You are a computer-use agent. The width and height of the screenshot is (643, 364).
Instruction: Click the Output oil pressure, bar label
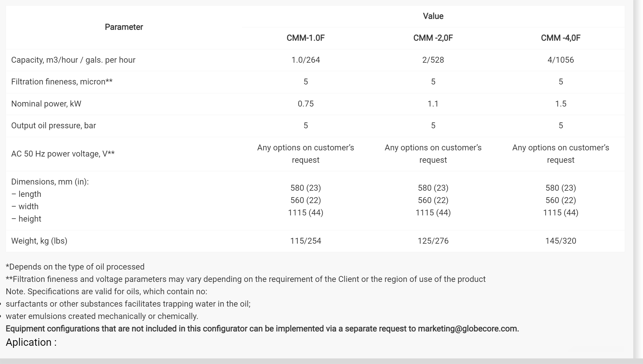(54, 126)
